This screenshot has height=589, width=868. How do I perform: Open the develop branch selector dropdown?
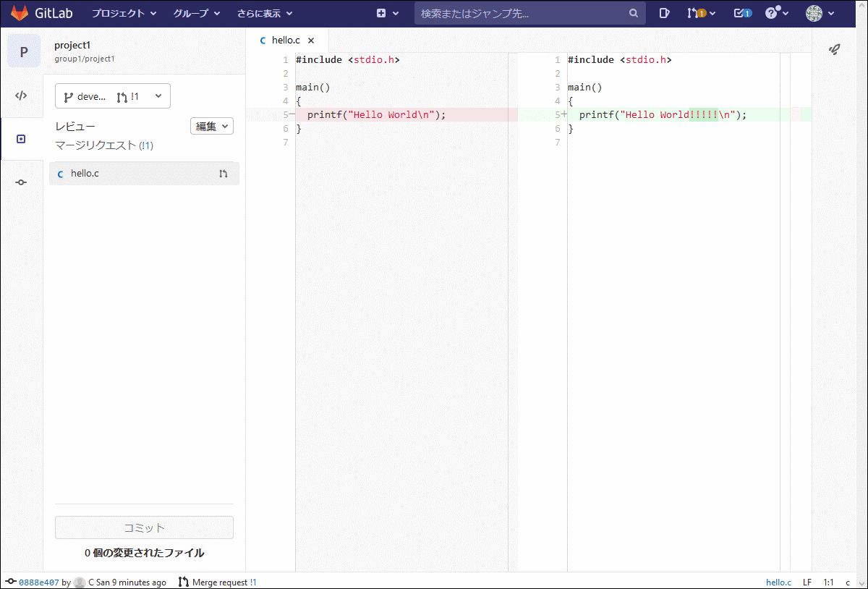click(113, 96)
